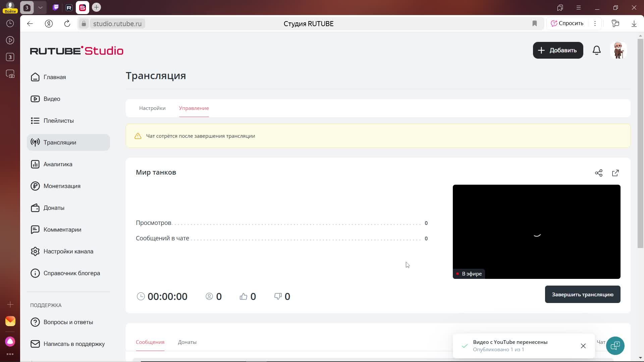Click the Добавить button
Image resolution: width=644 pixels, height=362 pixels.
coord(558,50)
